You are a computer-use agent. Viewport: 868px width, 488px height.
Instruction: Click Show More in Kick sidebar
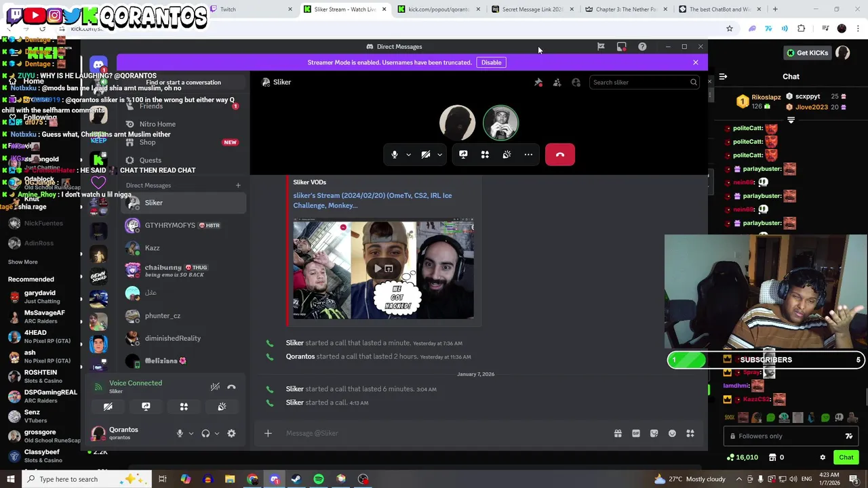[x=22, y=262]
